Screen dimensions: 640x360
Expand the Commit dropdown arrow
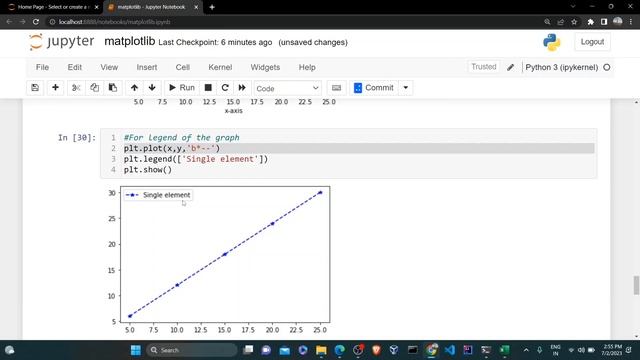tap(405, 88)
